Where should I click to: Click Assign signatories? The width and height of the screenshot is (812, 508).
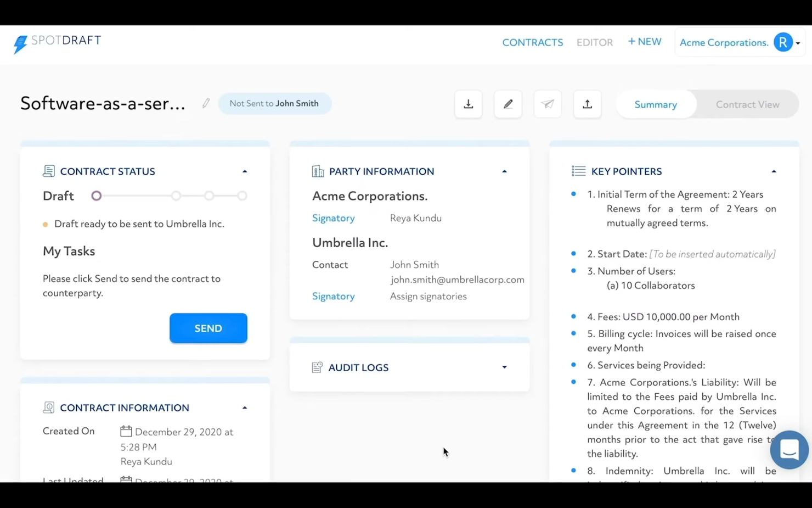coord(428,296)
